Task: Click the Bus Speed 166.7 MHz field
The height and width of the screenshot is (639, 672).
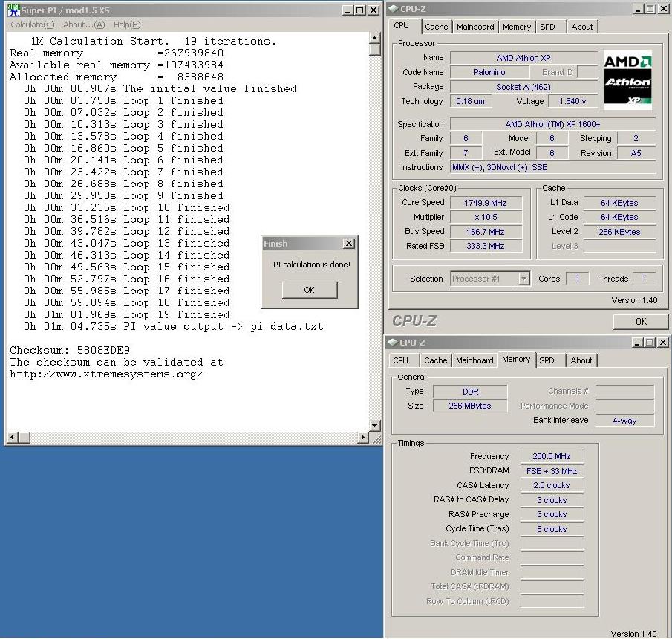Action: click(486, 232)
